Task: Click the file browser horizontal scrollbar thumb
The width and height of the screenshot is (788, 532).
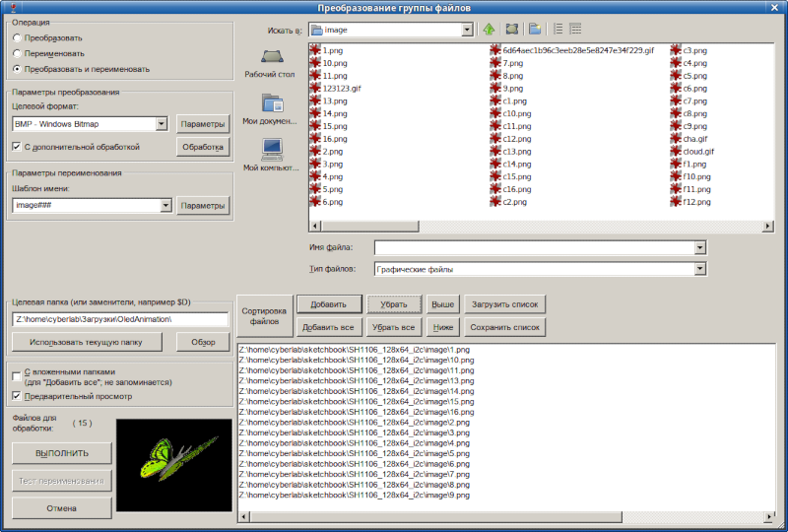Action: pos(369,227)
